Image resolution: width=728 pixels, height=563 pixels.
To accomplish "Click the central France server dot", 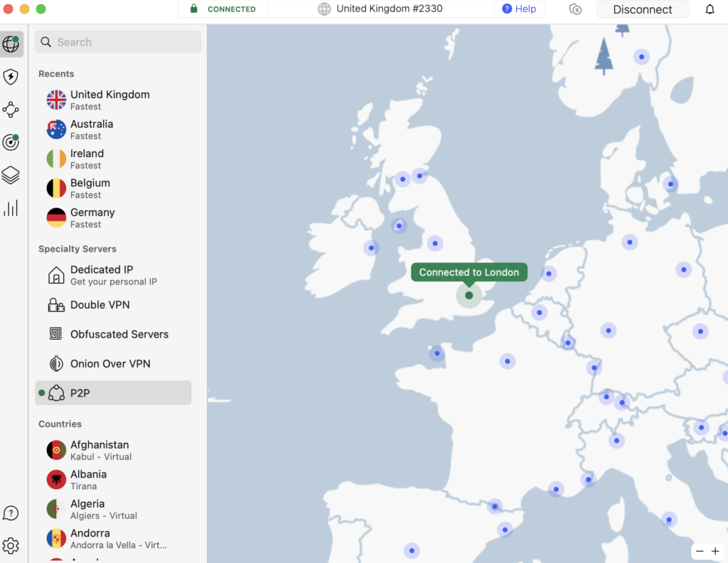I will pos(508,361).
